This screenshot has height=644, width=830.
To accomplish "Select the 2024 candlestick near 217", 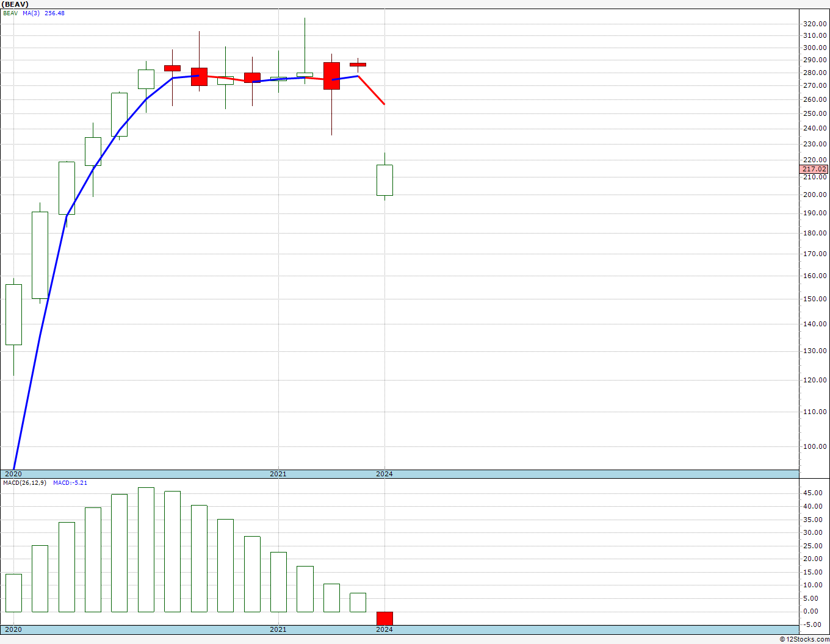I will (x=384, y=180).
